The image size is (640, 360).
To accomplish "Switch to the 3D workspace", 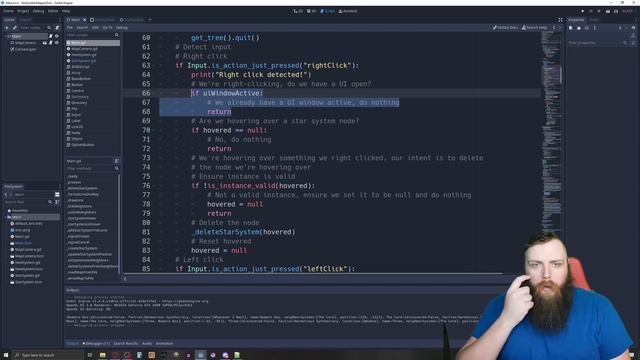I will [311, 11].
